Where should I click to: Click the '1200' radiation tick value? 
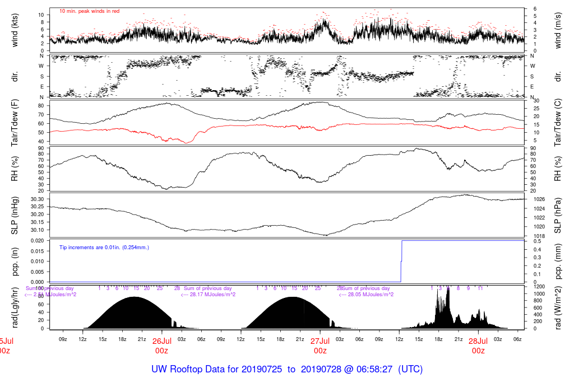540,287
